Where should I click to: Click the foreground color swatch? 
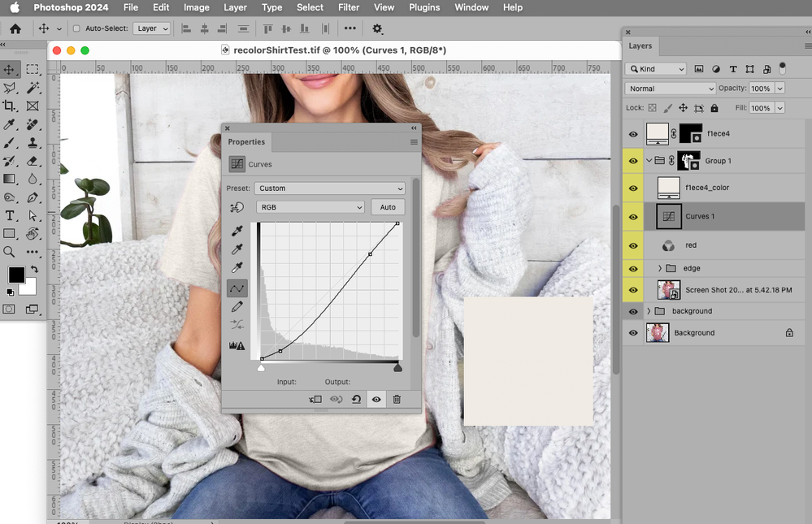pyautogui.click(x=15, y=275)
